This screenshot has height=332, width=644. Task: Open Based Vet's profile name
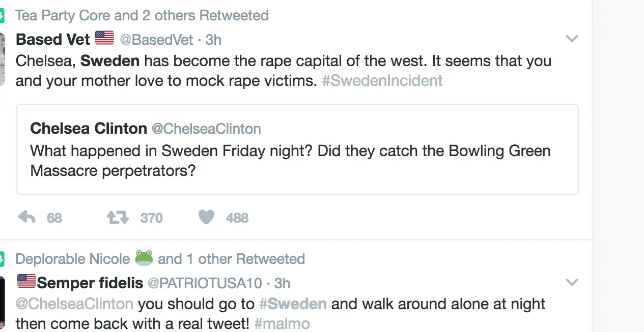[x=53, y=39]
